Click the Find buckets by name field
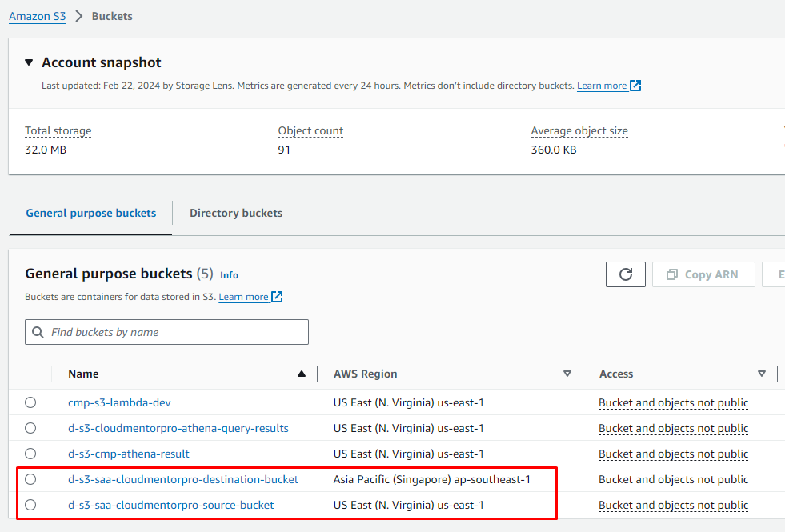 pos(176,332)
